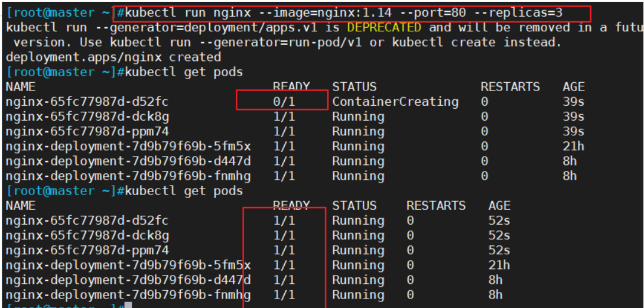Click the 52s age of pod d52fc

click(499, 221)
